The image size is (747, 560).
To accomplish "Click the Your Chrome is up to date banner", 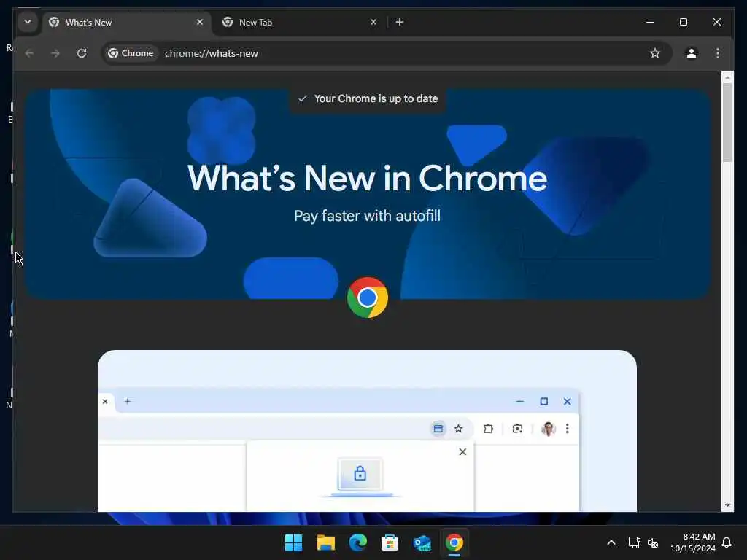I will (368, 98).
